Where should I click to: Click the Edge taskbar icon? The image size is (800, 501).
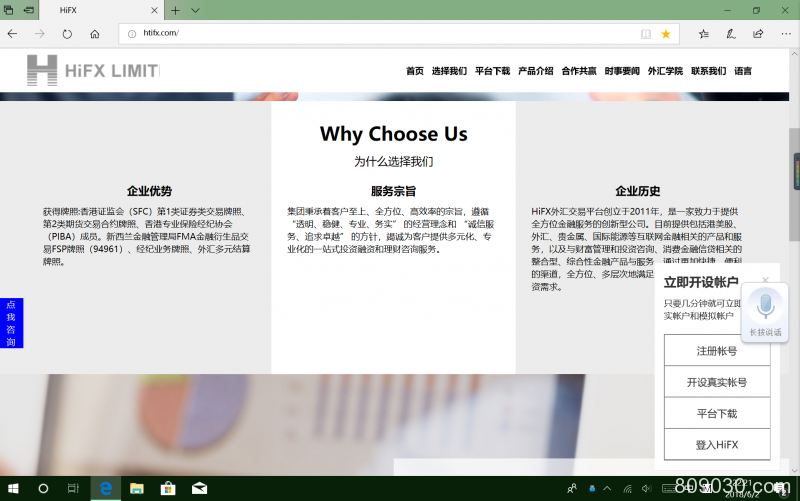(x=106, y=489)
